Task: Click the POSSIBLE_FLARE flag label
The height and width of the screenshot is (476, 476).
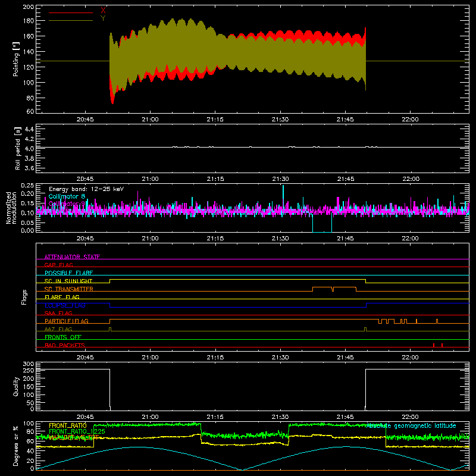Action: 68,273
